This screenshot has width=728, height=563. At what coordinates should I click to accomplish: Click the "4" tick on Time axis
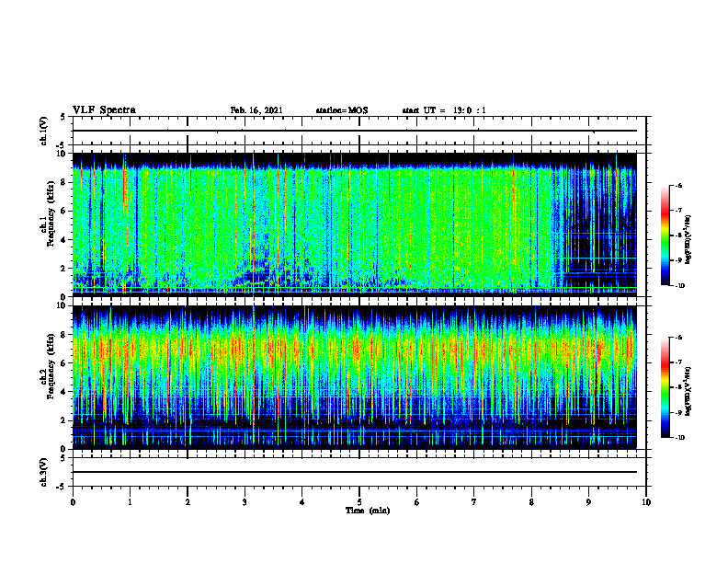(302, 502)
